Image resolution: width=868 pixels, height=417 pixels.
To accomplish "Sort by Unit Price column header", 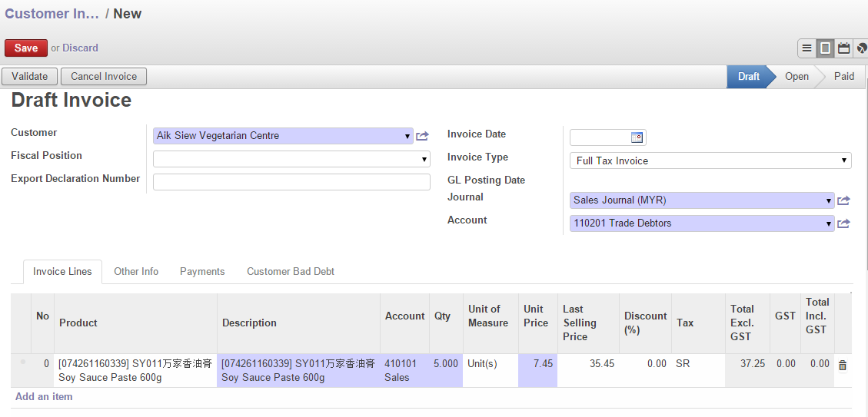I will tap(538, 323).
